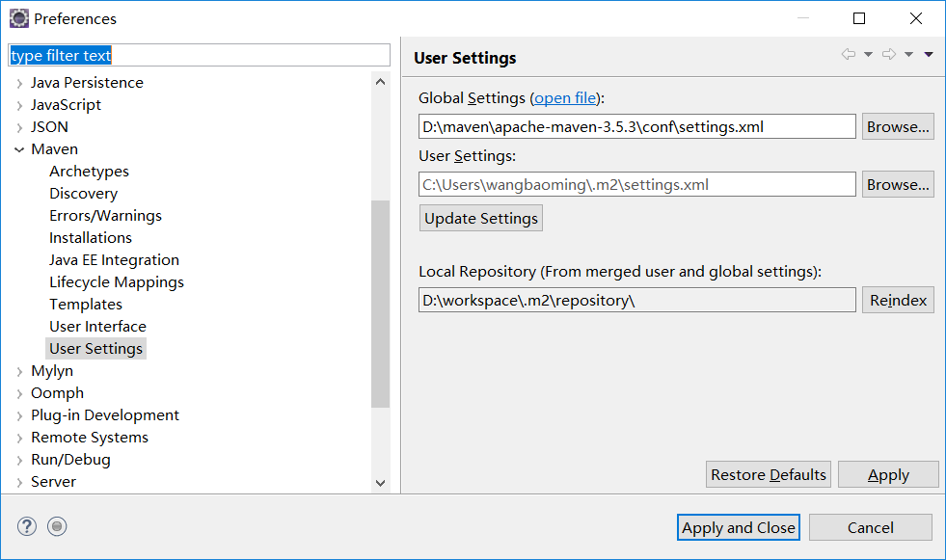Expand the Run/Debug node

pos(19,460)
